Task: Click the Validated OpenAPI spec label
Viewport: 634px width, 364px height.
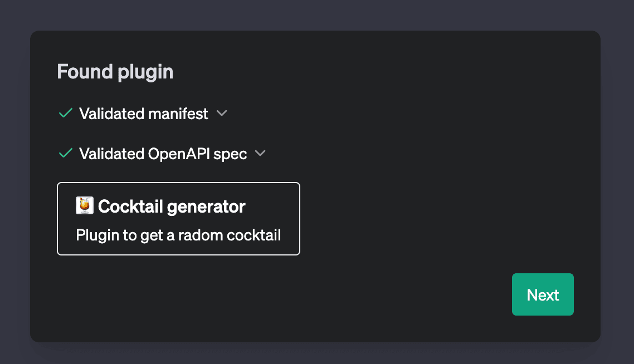Action: click(x=163, y=154)
